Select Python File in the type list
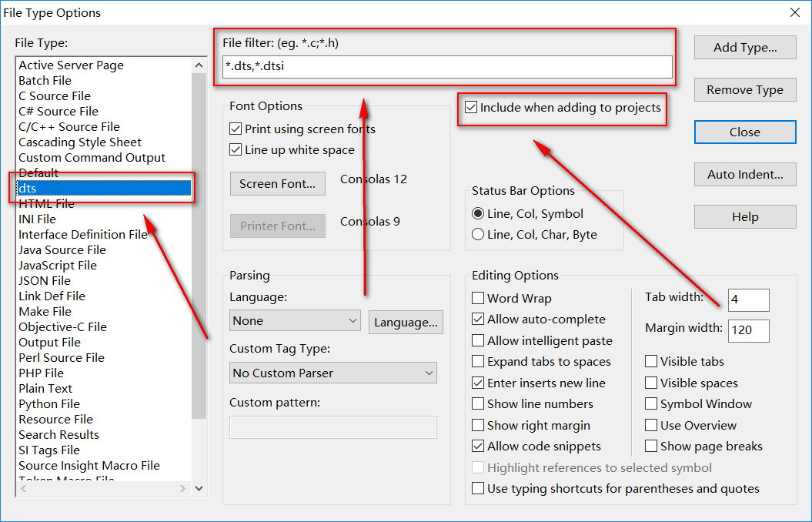Viewport: 812px width, 522px height. [49, 403]
